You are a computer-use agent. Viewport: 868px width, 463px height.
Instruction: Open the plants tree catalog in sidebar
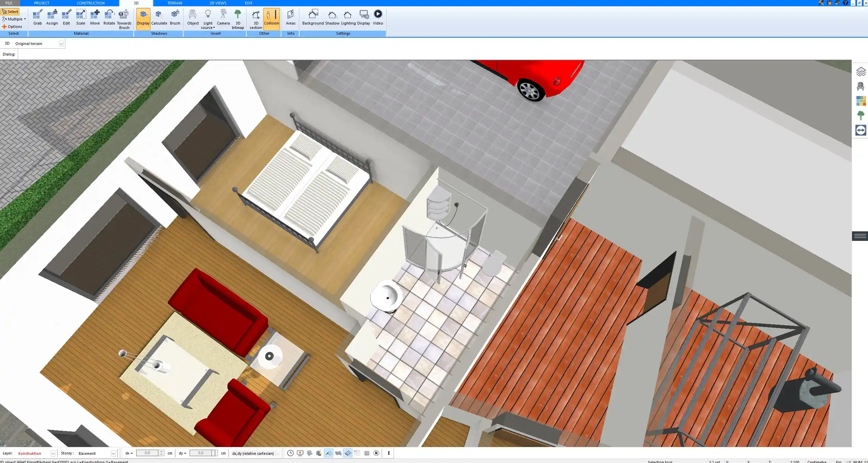(x=861, y=115)
